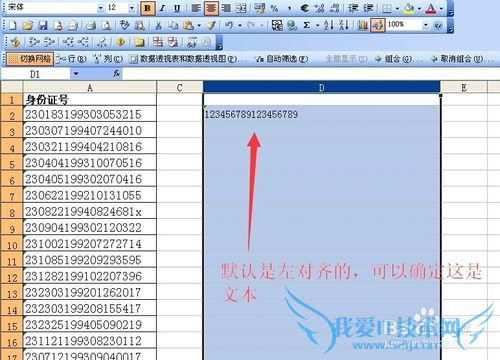Click the Drawing toolbar icon
The width and height of the screenshot is (500, 360).
pos(378,25)
